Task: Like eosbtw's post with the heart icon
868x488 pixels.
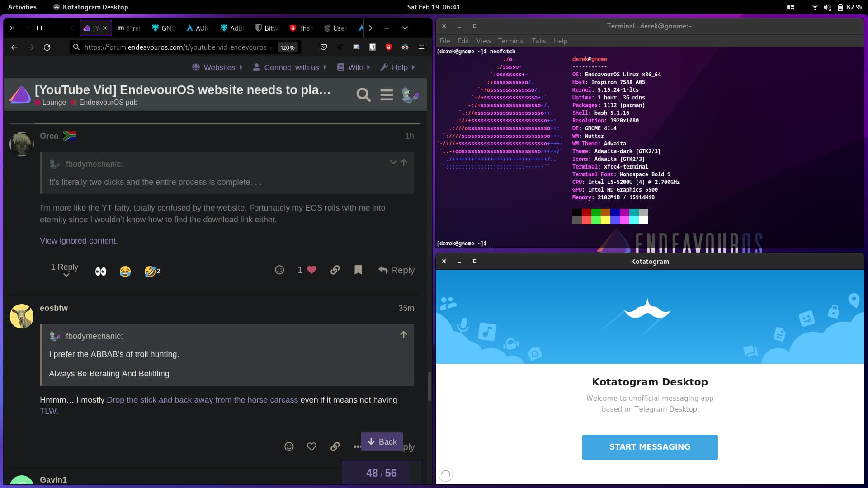Action: (x=311, y=446)
